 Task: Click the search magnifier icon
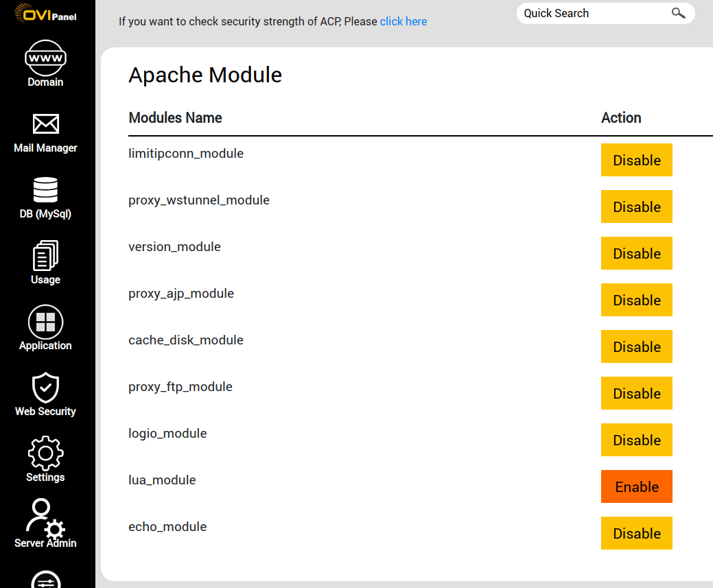pos(678,13)
